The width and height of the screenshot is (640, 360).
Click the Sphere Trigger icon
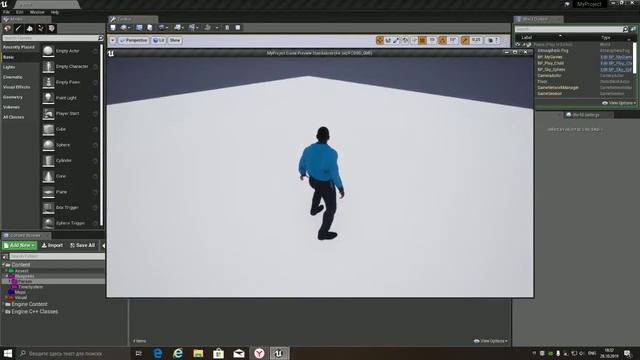(x=48, y=223)
